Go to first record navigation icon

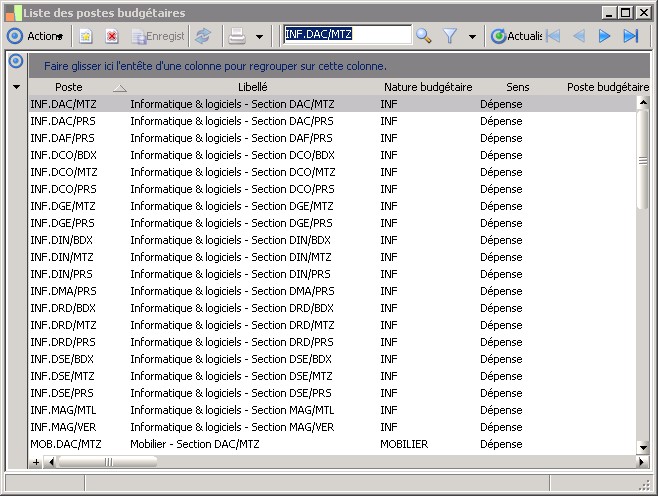[554, 36]
